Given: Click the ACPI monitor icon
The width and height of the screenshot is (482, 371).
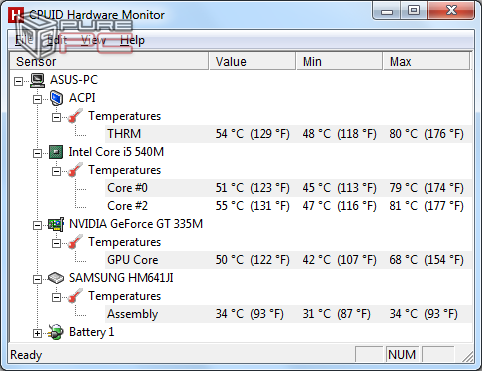Looking at the screenshot, I should [56, 98].
